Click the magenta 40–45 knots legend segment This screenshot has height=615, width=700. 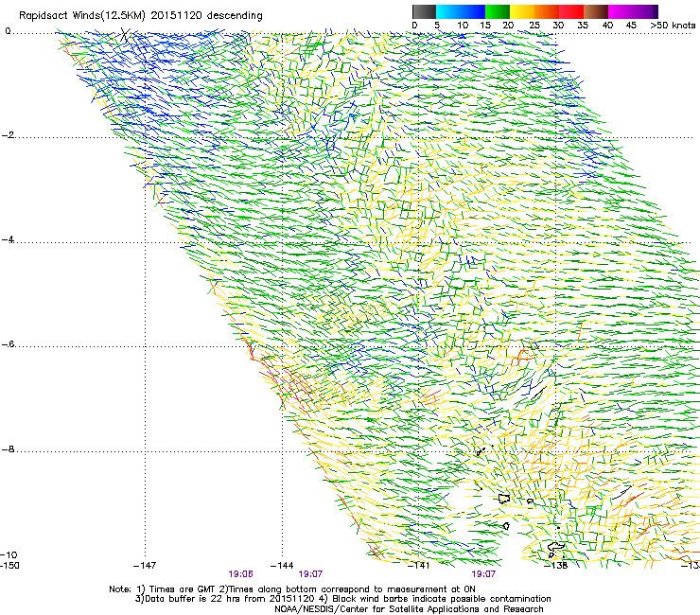(621, 11)
